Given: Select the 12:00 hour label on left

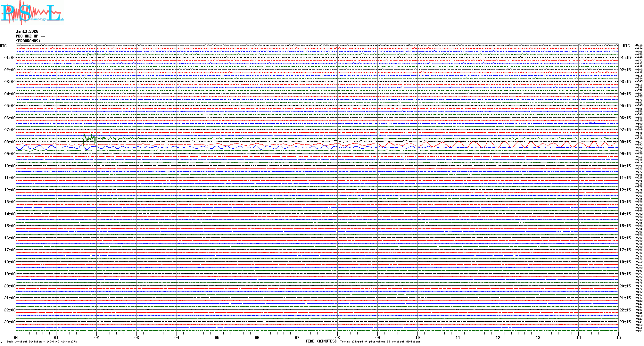Looking at the screenshot, I should 10,190.
